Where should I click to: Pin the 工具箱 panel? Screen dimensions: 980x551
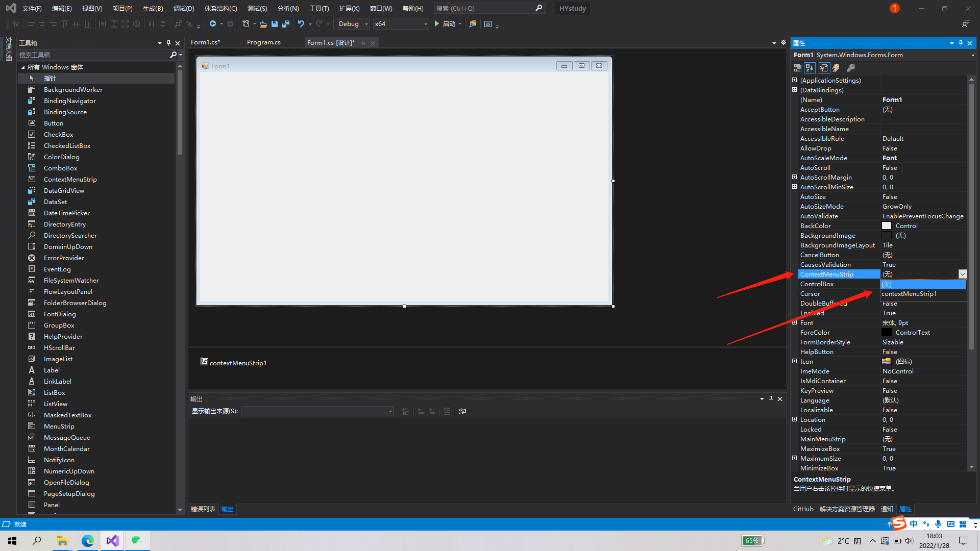pos(168,43)
